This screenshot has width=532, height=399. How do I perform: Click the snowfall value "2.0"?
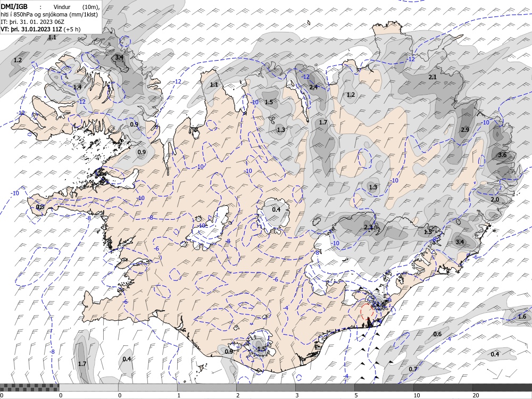click(495, 199)
